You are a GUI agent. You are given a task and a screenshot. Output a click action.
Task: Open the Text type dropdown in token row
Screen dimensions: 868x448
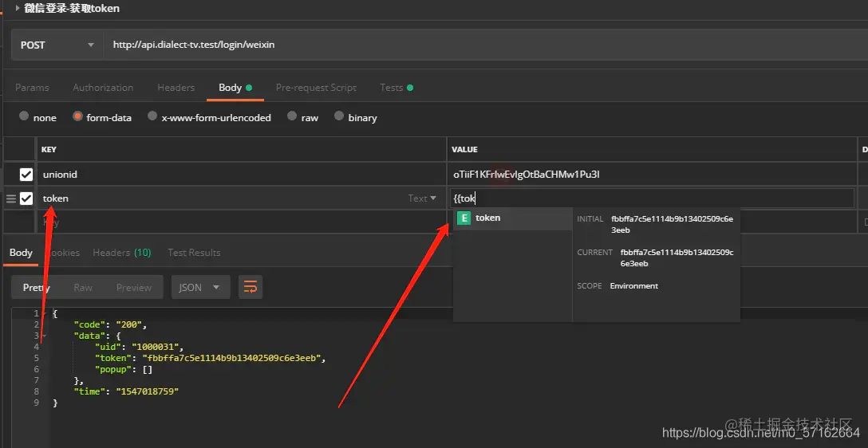(422, 198)
